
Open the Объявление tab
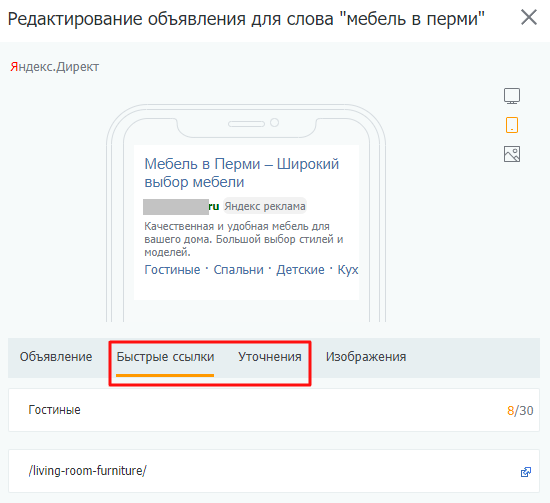click(x=56, y=357)
